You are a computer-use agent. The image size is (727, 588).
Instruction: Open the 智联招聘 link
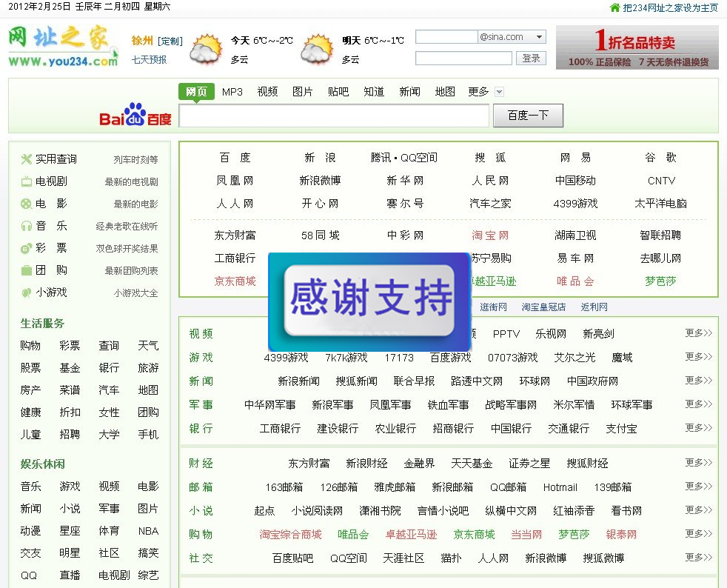point(660,235)
